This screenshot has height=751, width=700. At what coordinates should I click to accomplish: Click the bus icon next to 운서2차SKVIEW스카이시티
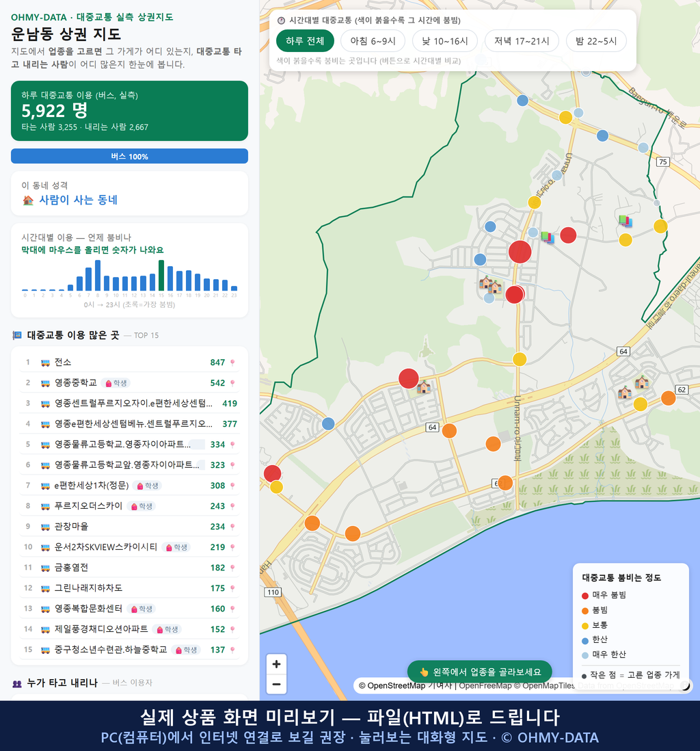(x=46, y=547)
